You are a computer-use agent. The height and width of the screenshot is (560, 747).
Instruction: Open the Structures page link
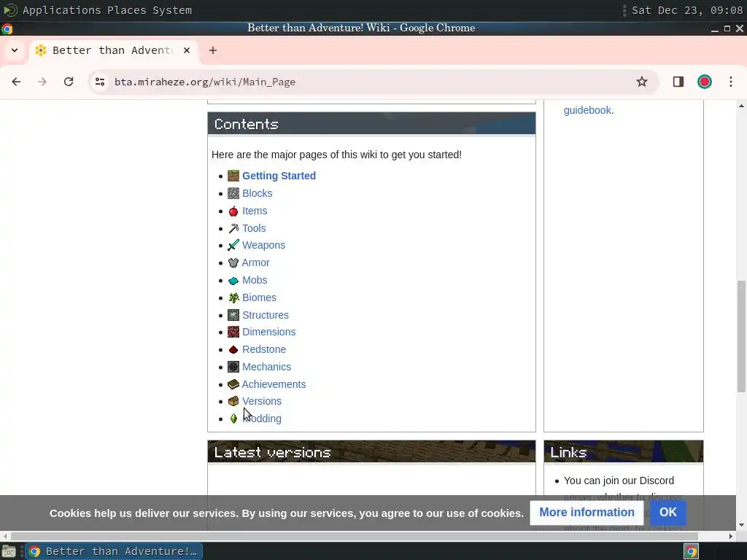coord(266,315)
